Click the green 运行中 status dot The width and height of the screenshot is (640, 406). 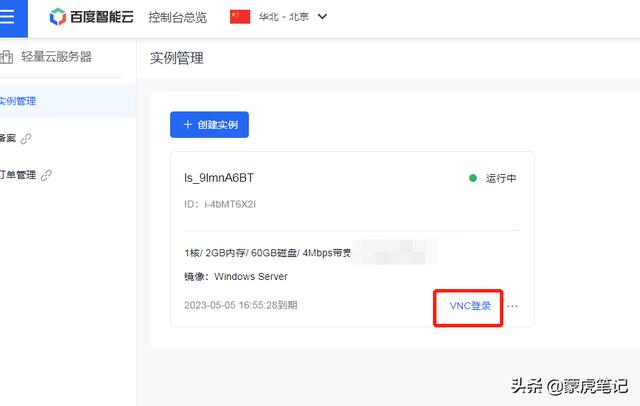coord(473,179)
